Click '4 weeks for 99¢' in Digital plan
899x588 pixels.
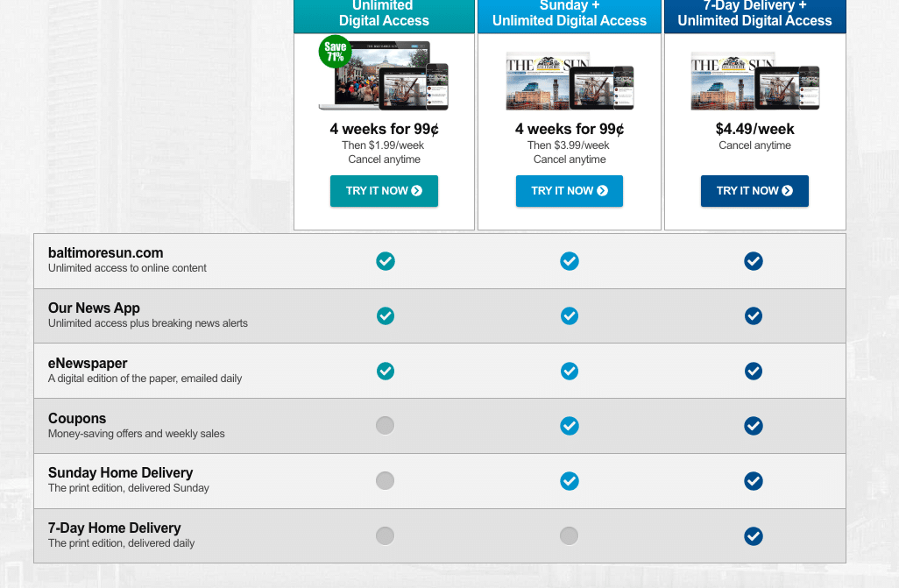[x=384, y=129]
